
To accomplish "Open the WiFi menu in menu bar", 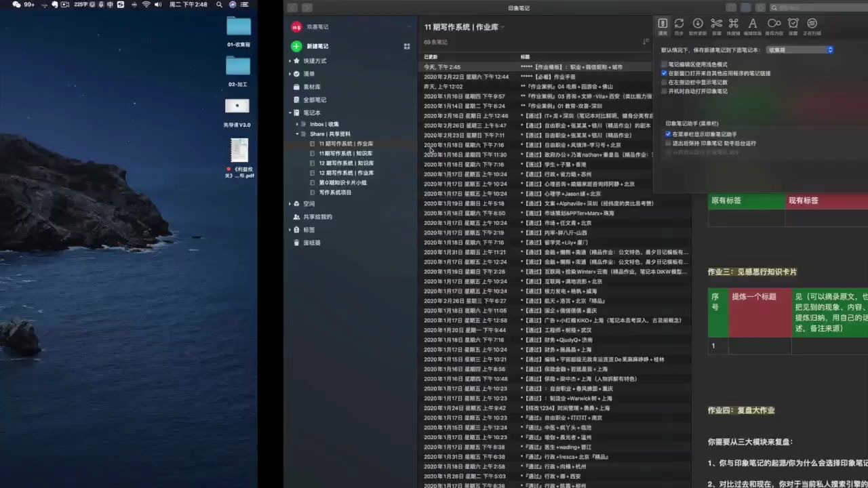I will pyautogui.click(x=146, y=4).
